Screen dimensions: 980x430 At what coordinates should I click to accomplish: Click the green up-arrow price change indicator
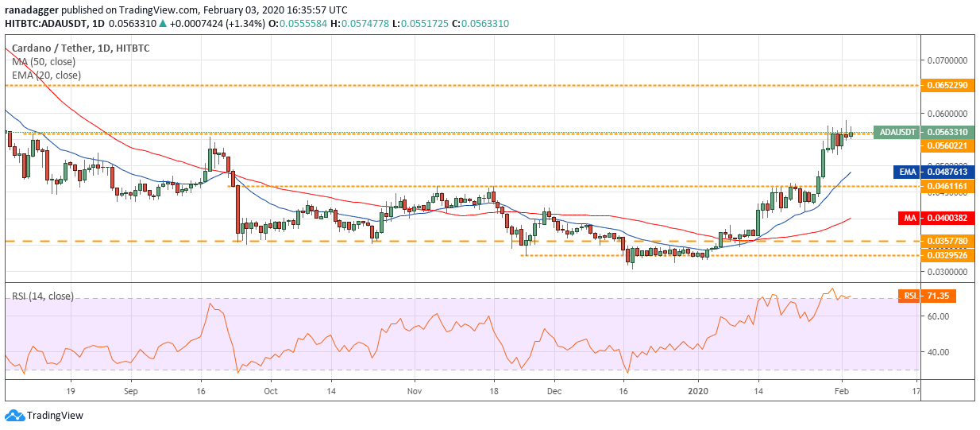[x=164, y=24]
